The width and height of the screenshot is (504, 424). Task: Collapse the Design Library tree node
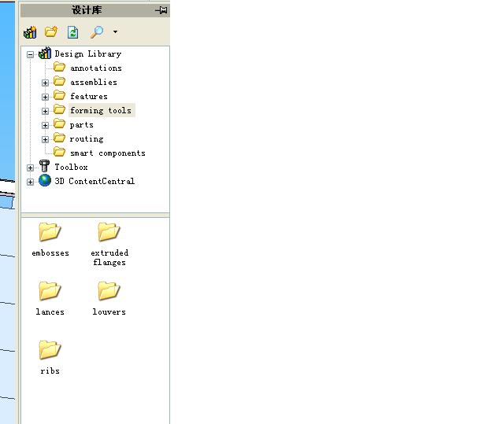click(30, 54)
